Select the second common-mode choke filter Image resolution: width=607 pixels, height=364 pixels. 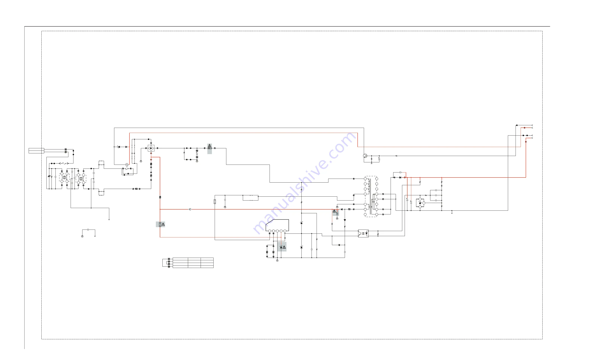[x=81, y=179]
